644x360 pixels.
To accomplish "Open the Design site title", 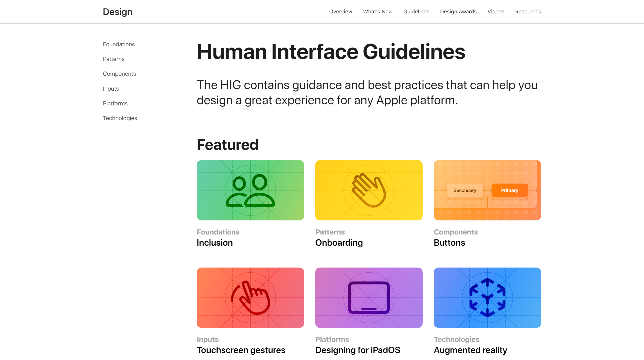I will tap(117, 12).
